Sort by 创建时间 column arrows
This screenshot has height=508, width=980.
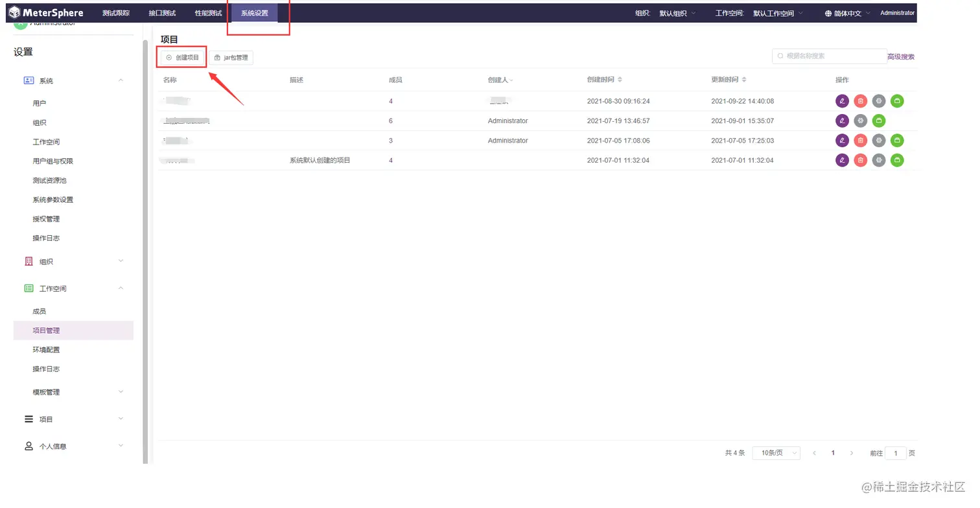(x=620, y=80)
